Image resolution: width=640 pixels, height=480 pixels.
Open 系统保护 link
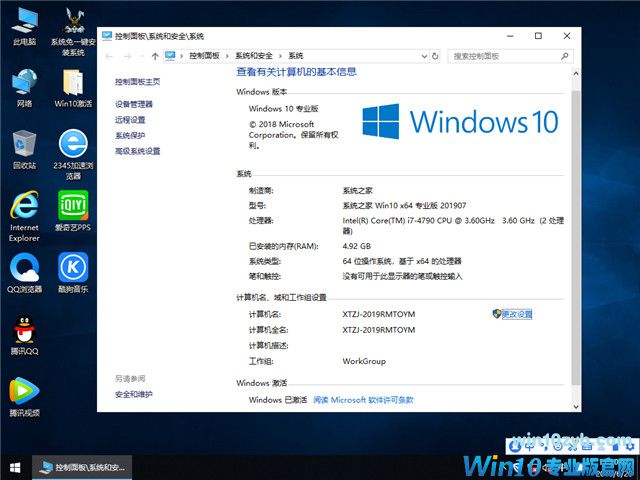point(130,135)
